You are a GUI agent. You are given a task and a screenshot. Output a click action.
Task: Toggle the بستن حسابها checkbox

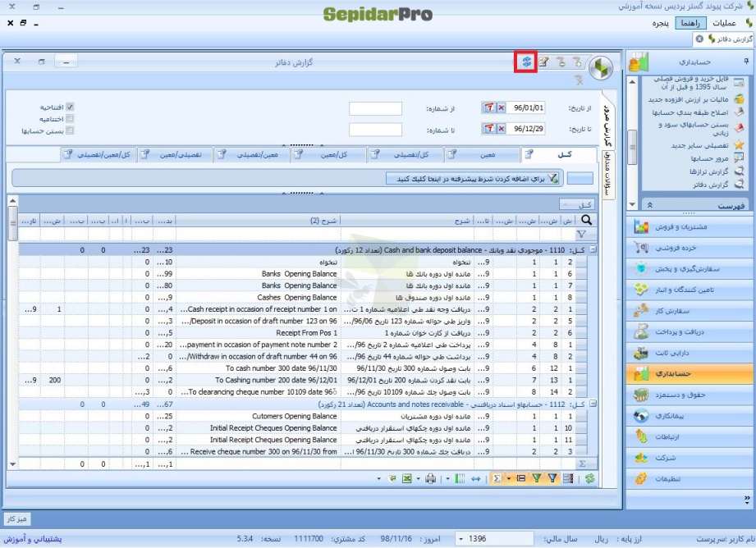pyautogui.click(x=70, y=130)
